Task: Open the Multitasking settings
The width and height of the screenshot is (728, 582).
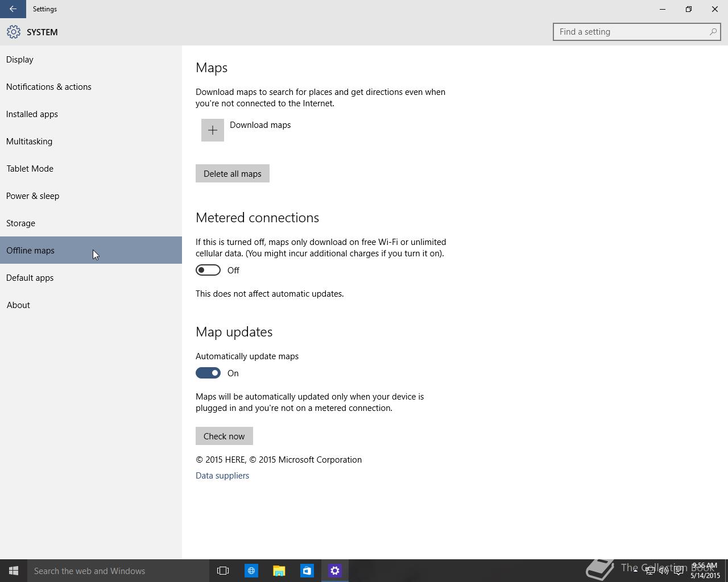Action: pos(91,141)
